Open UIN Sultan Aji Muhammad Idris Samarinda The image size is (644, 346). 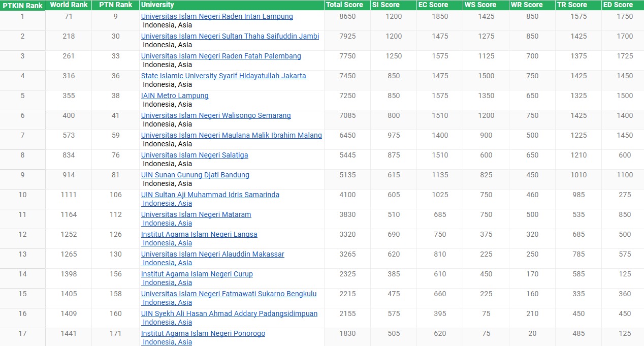pyautogui.click(x=210, y=195)
